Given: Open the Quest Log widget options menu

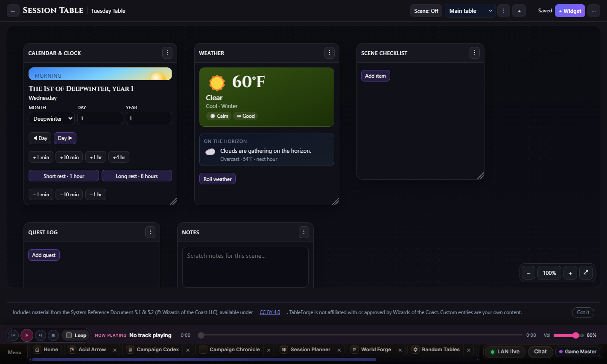Looking at the screenshot, I should pos(150,232).
